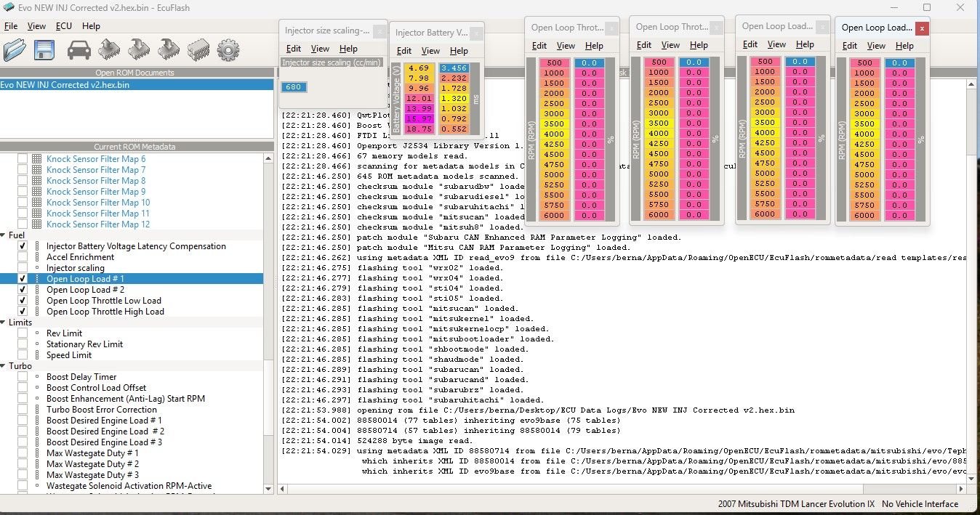Click the car icon in the toolbar

tap(79, 50)
